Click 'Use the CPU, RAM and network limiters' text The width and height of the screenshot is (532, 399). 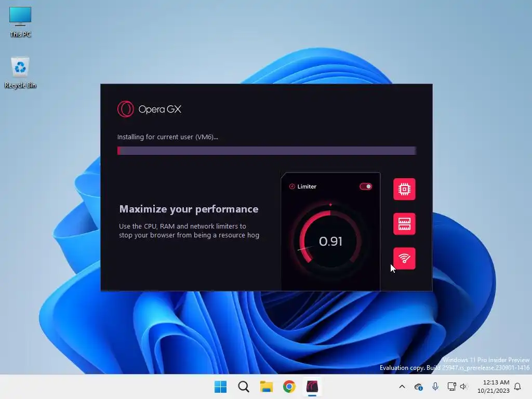coord(182,226)
